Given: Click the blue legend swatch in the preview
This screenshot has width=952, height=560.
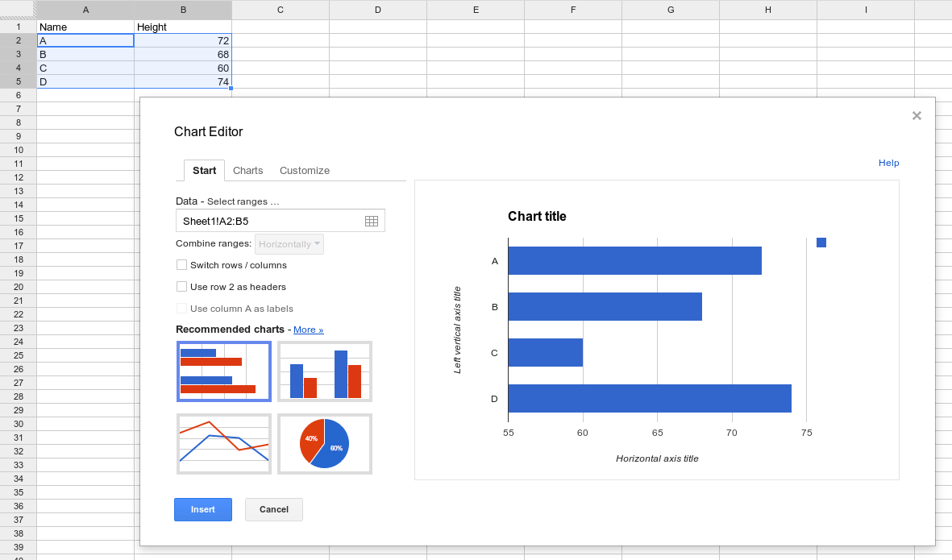Looking at the screenshot, I should pyautogui.click(x=821, y=242).
